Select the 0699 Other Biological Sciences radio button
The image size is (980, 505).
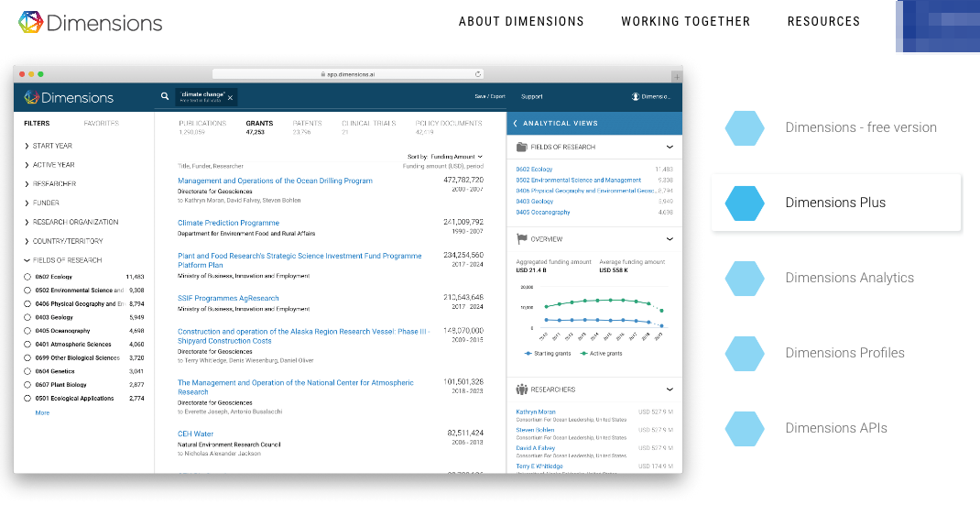point(27,358)
